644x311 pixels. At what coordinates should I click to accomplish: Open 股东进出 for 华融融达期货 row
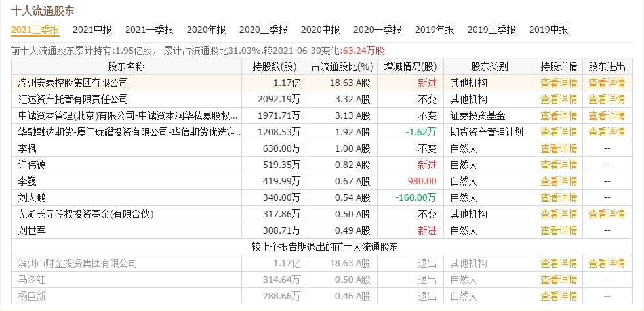(x=607, y=133)
